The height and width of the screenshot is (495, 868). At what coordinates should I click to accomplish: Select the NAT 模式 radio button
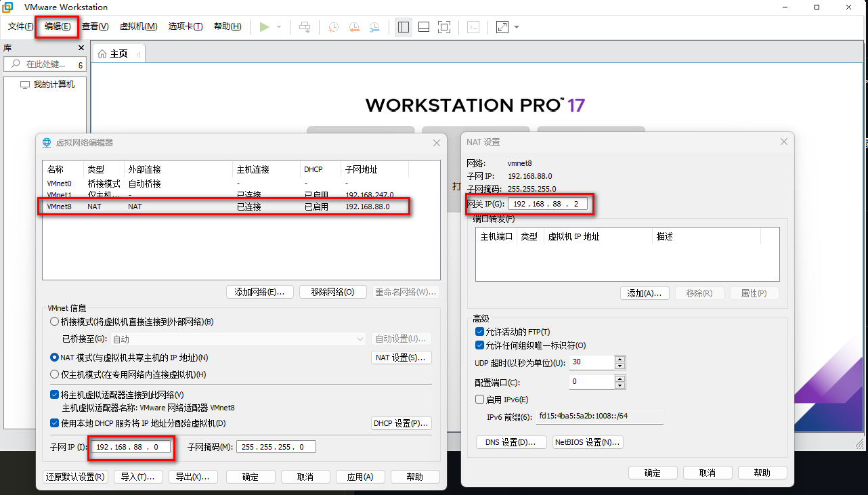coord(55,358)
